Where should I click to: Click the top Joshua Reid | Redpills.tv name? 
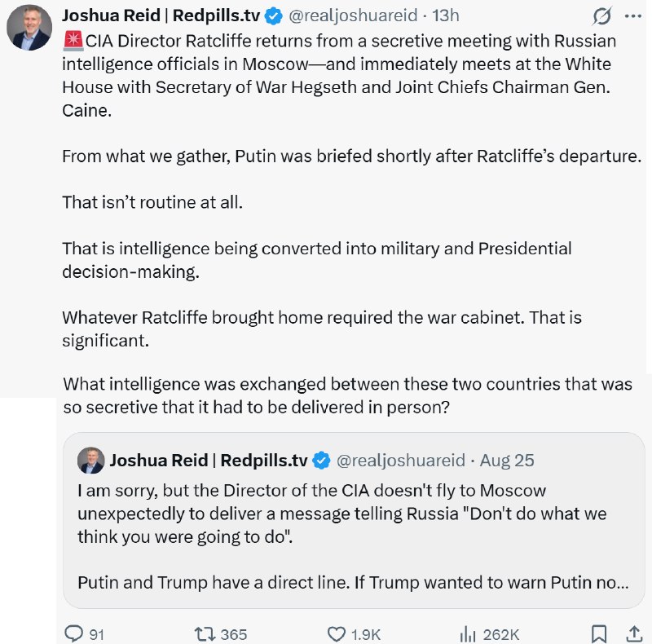(x=161, y=15)
